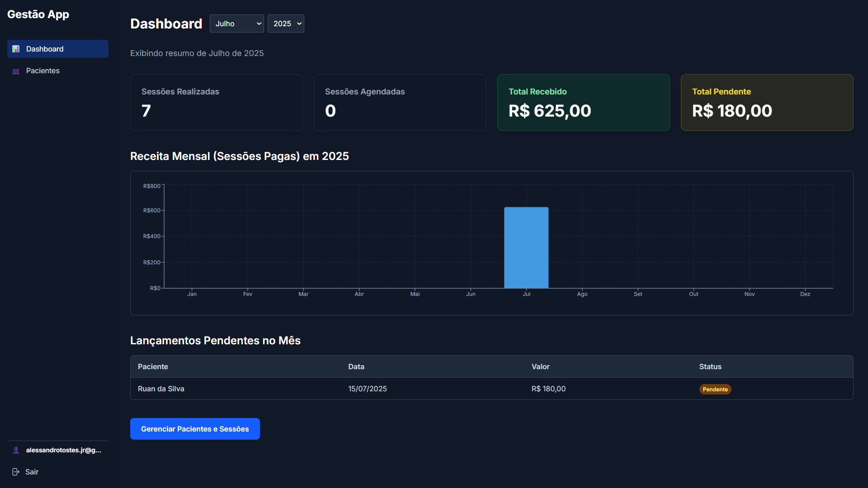Viewport: 868px width, 488px height.
Task: Click the Sair logout icon
Action: pos(16,472)
